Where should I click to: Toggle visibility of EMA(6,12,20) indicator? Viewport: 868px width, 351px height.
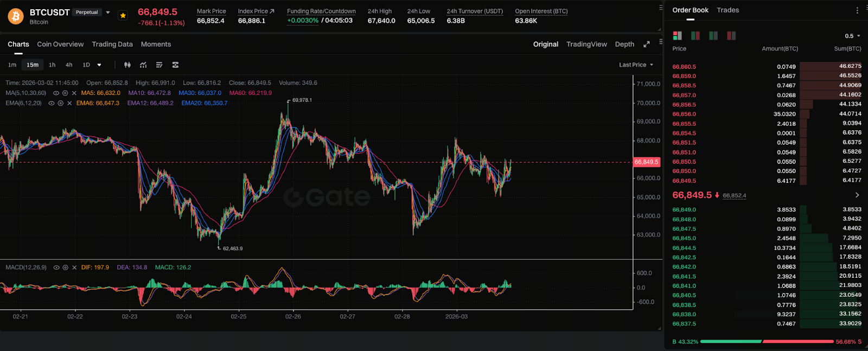pyautogui.click(x=52, y=103)
